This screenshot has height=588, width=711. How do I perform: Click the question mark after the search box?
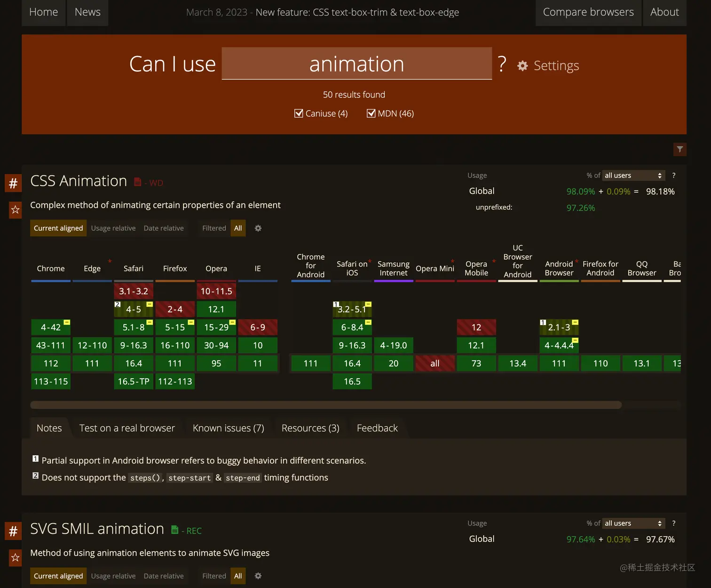(x=502, y=64)
